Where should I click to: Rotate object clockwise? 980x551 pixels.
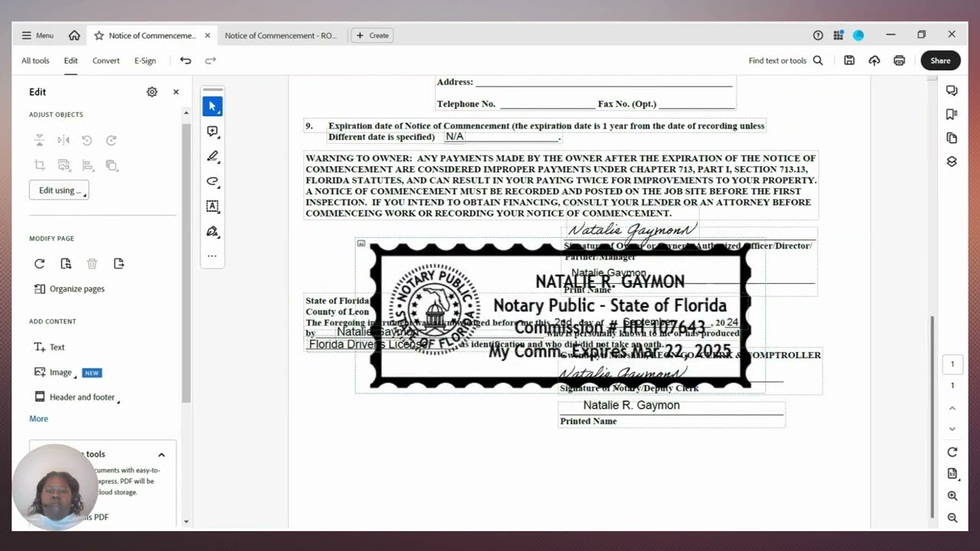pos(111,140)
